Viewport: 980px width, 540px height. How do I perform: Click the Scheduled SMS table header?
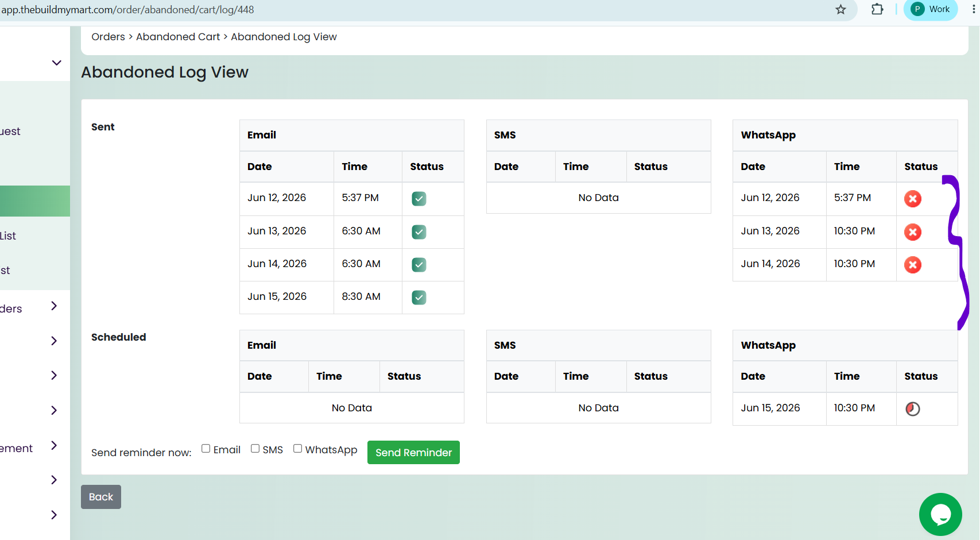(598, 345)
